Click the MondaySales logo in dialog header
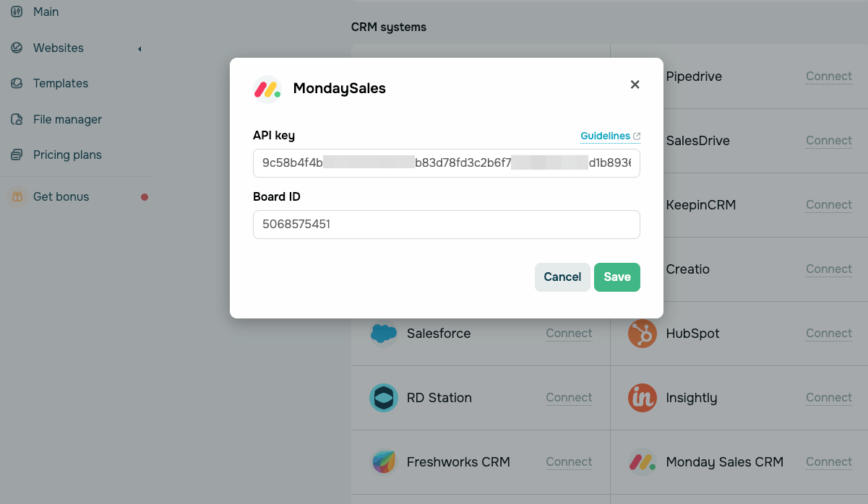 pos(267,89)
